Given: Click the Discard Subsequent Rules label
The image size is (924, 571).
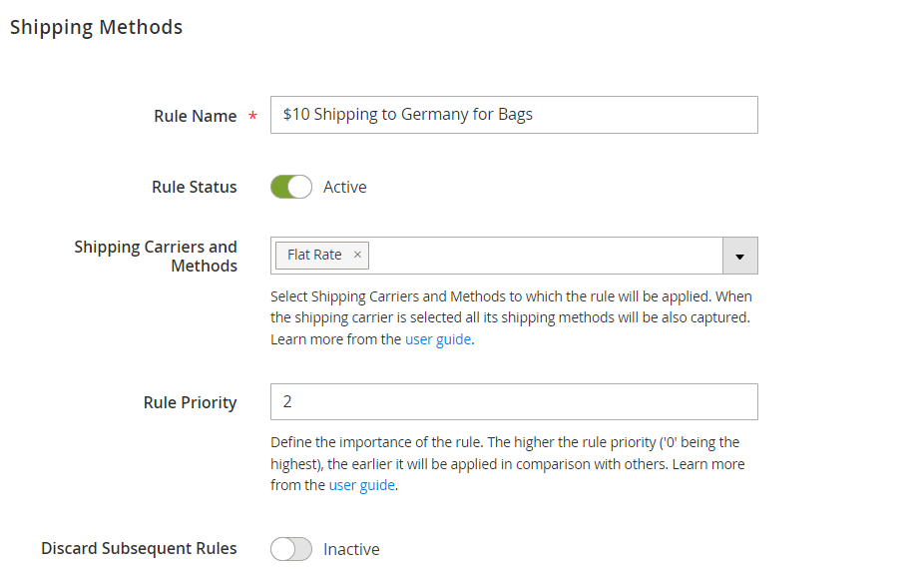Looking at the screenshot, I should coord(139,549).
